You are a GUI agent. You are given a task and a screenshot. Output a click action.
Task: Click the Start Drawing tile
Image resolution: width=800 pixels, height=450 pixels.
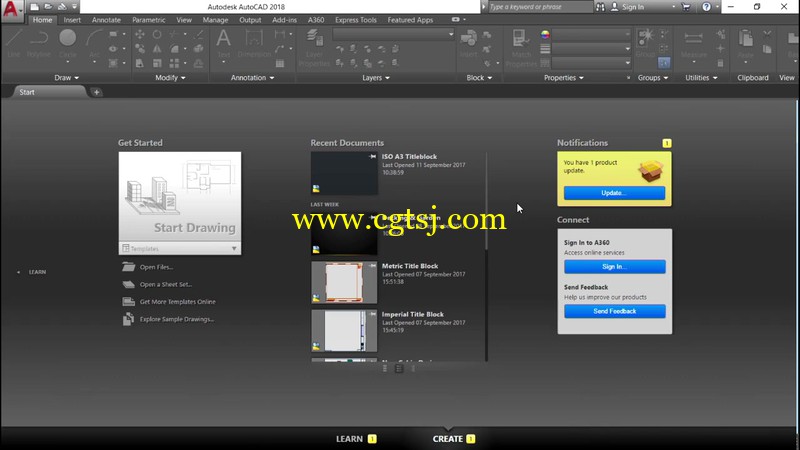(180, 197)
